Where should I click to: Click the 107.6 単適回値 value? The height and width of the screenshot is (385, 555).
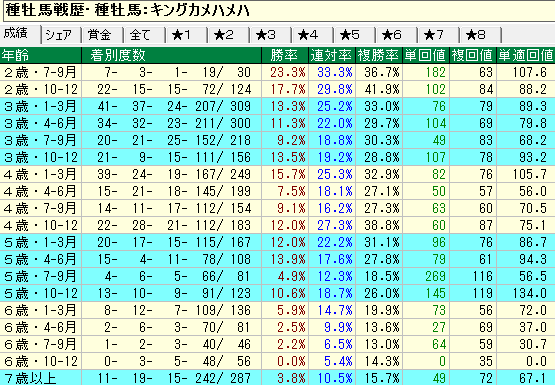click(530, 72)
